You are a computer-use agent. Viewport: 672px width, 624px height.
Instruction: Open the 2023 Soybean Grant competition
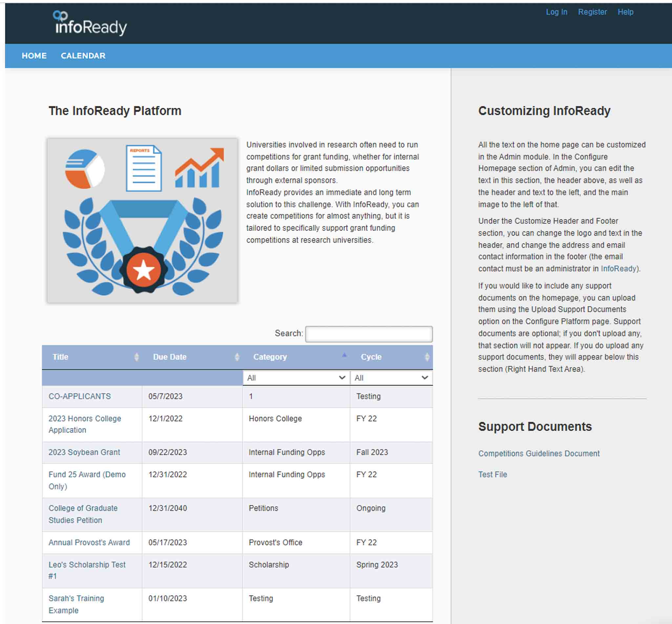pos(84,453)
